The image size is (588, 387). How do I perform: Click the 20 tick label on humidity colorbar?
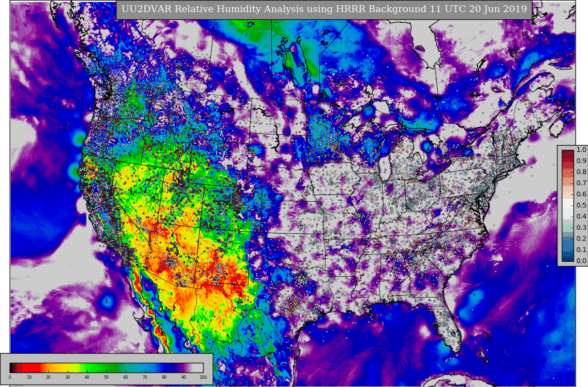click(x=48, y=377)
